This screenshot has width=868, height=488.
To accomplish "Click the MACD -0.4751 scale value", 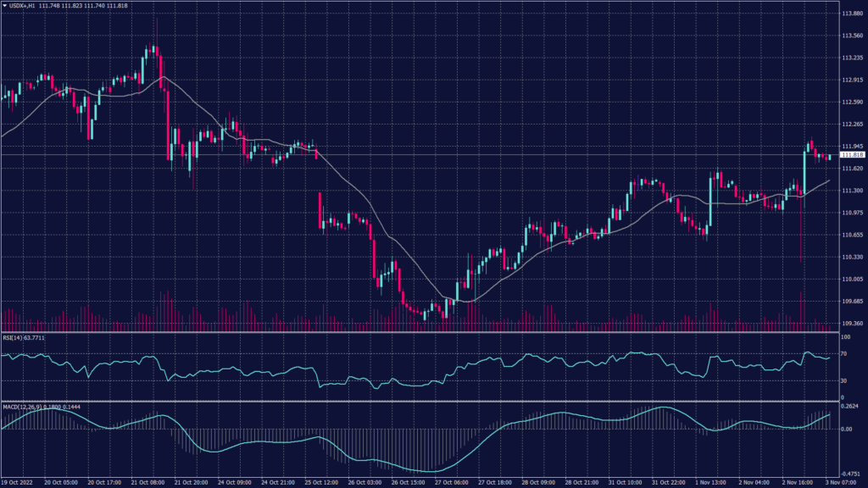I will 849,474.
